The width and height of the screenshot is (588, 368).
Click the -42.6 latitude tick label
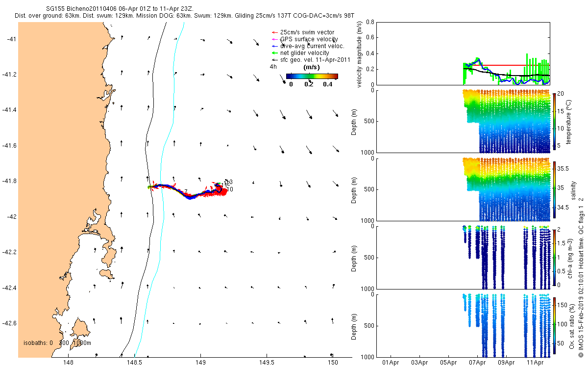click(x=10, y=323)
